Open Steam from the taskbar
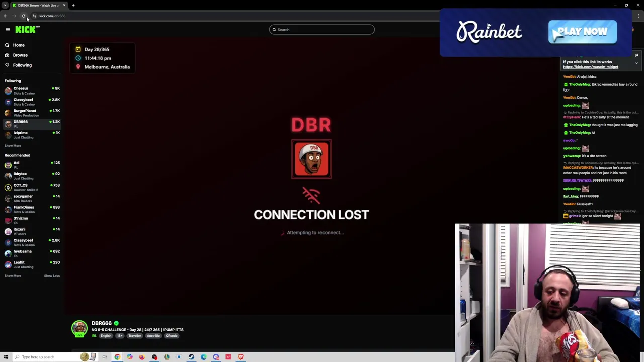644x362 pixels. coord(191,357)
